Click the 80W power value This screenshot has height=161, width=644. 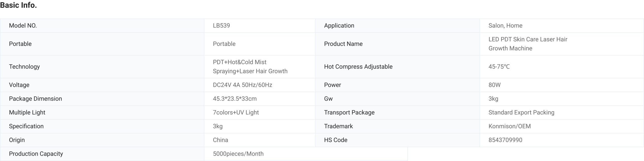495,85
